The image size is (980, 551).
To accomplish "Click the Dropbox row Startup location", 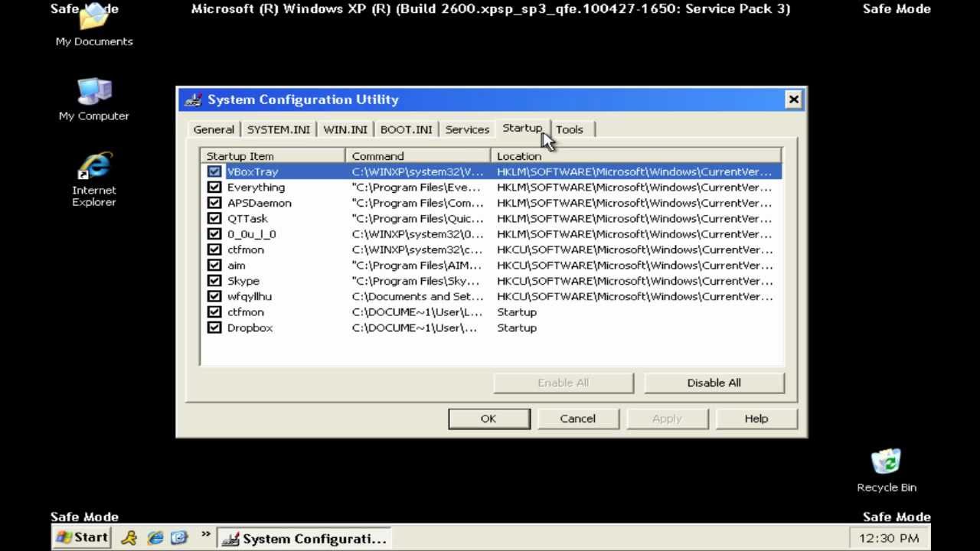I will pyautogui.click(x=517, y=328).
